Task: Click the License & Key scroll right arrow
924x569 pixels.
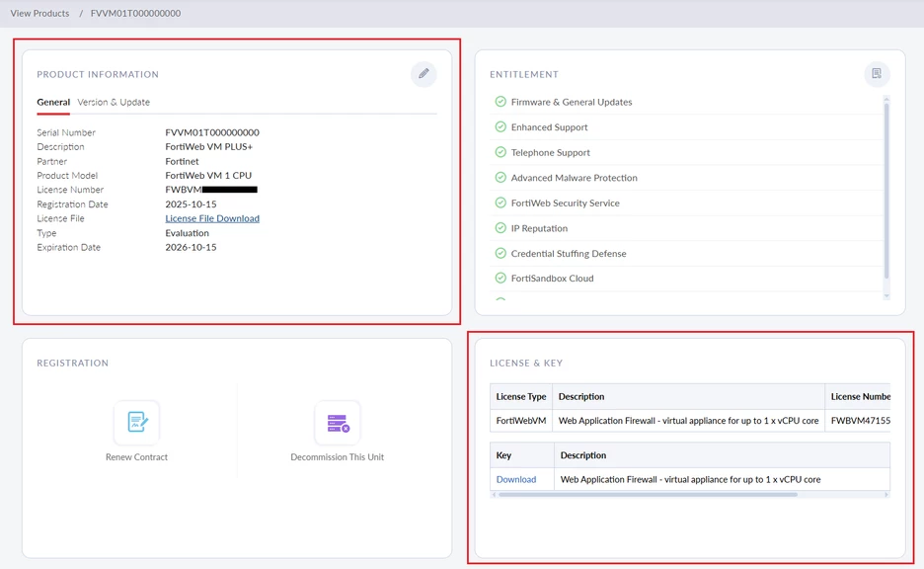Action: click(x=886, y=495)
